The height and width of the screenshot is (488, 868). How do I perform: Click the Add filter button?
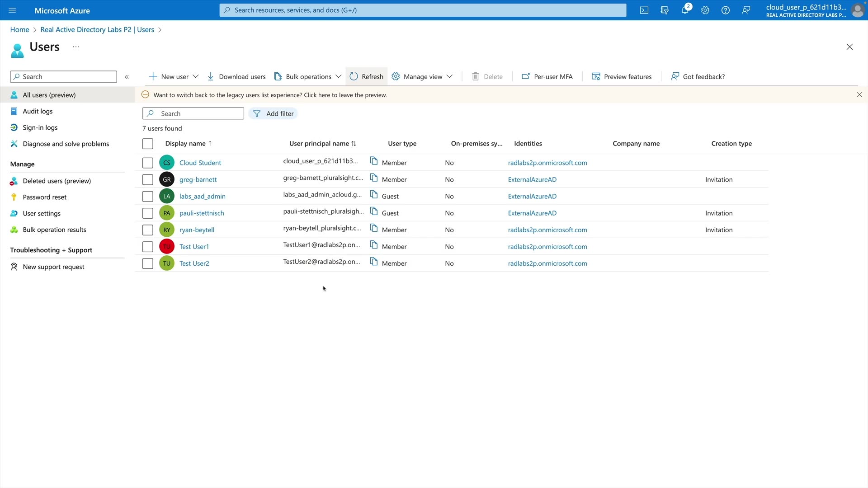273,113
